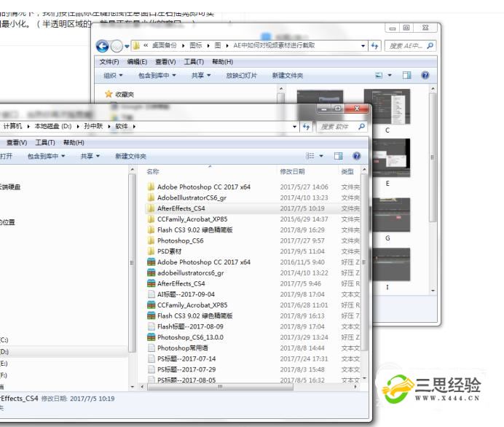Open 工具(T) menu in front window
504x427 pixels.
(45, 142)
